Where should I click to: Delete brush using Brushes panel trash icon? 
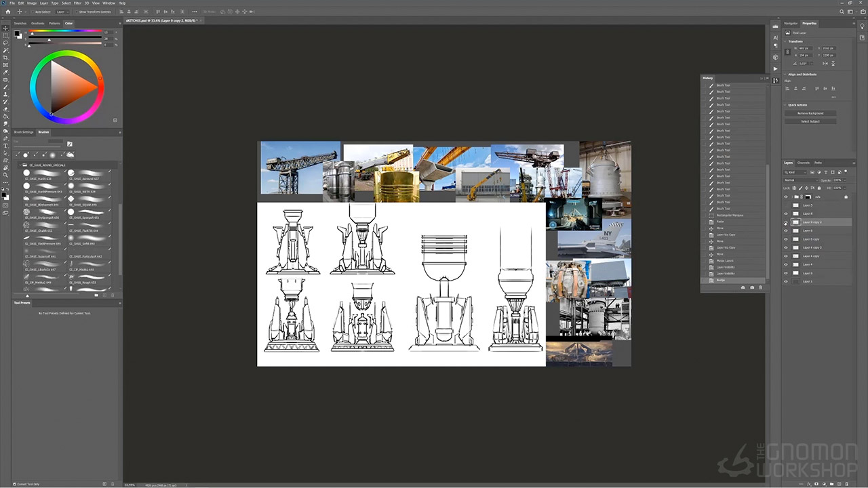tap(113, 295)
